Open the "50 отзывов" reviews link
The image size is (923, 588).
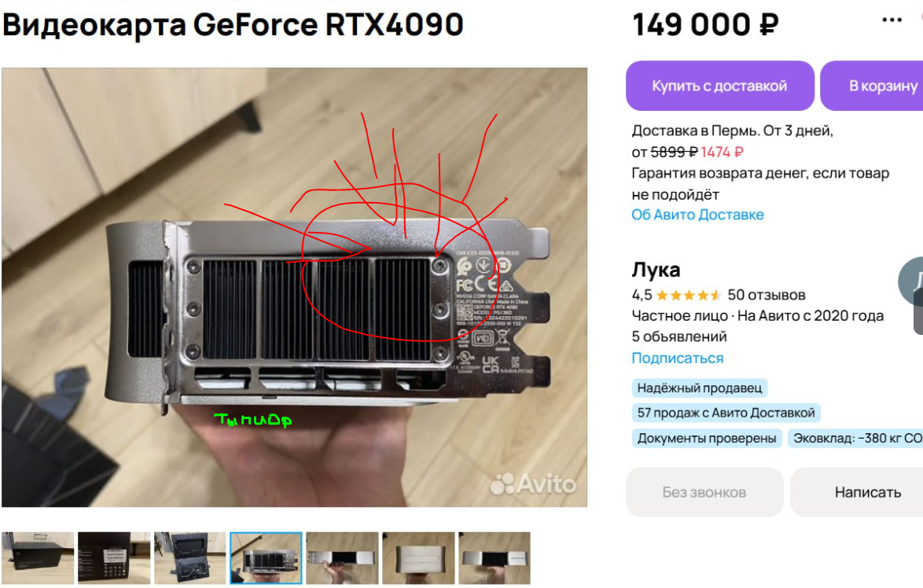767,295
